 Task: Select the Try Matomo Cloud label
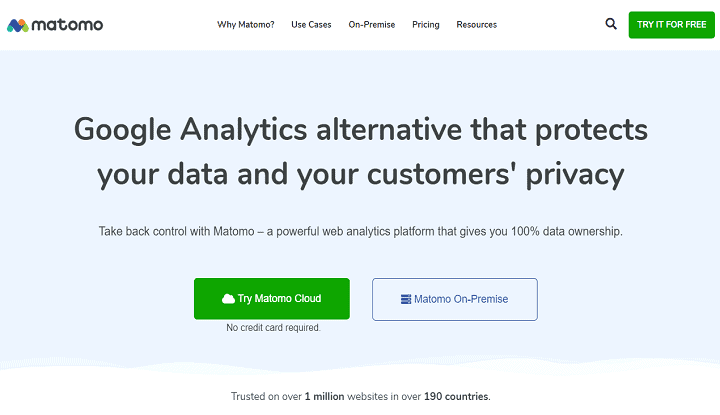coord(279,298)
